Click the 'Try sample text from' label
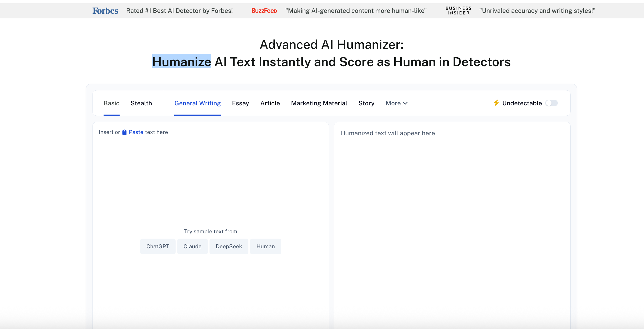Screen dimensions: 644x329 211,232
